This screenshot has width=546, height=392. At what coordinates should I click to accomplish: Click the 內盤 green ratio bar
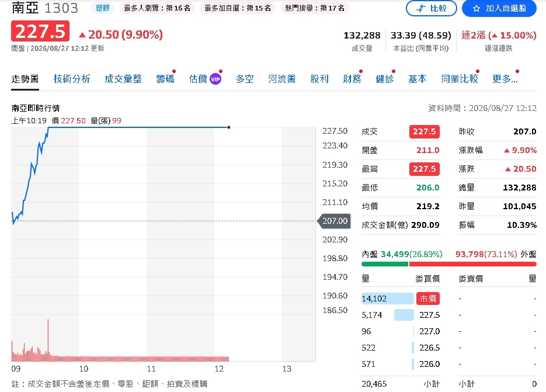[385, 264]
